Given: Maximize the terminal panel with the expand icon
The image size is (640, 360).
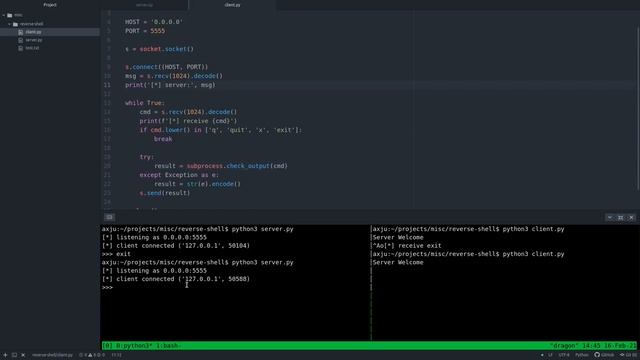Looking at the screenshot, I should 620,218.
